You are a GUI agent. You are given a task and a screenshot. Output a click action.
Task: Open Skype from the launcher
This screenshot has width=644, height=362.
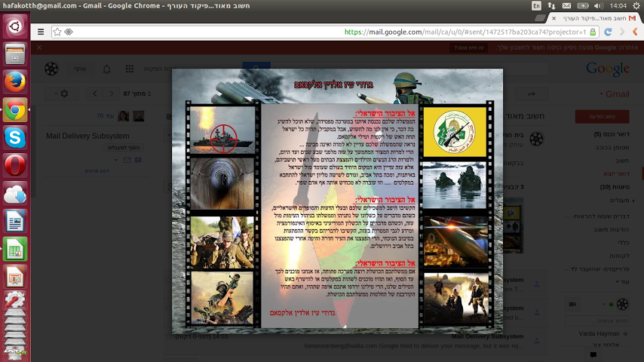(15, 138)
